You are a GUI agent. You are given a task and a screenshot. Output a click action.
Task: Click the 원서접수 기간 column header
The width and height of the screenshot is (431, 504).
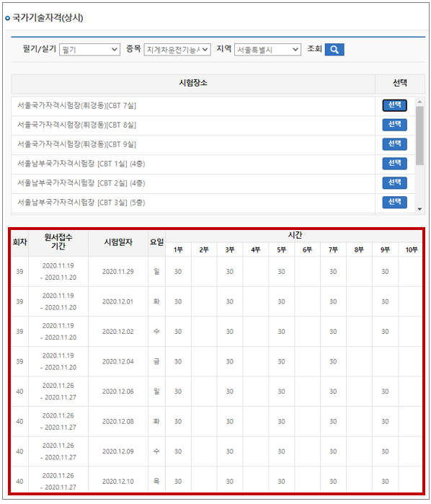[58, 243]
